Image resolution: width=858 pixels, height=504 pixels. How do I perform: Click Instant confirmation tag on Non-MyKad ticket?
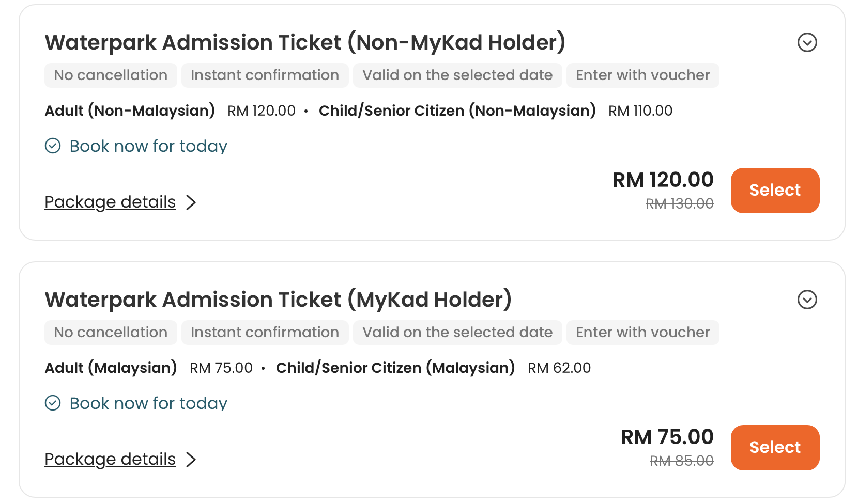[x=265, y=75]
